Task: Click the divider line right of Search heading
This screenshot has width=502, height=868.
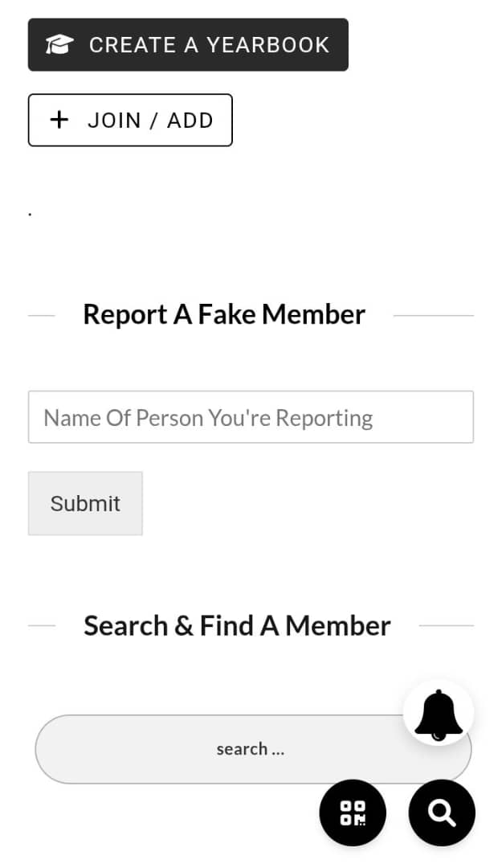Action: [x=446, y=625]
